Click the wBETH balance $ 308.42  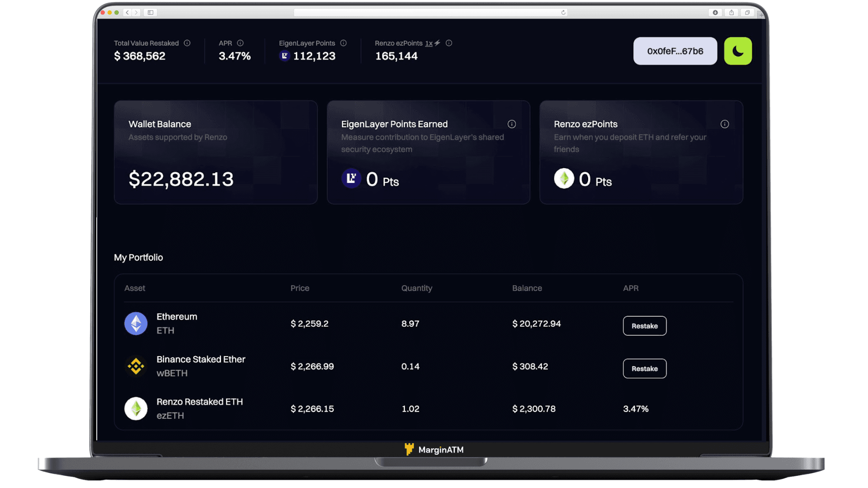click(530, 366)
